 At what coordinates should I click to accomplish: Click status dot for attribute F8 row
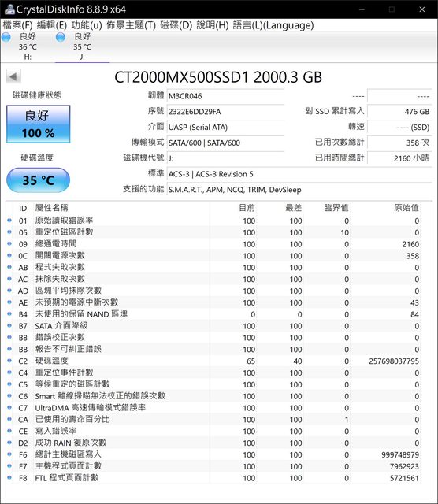point(9,478)
